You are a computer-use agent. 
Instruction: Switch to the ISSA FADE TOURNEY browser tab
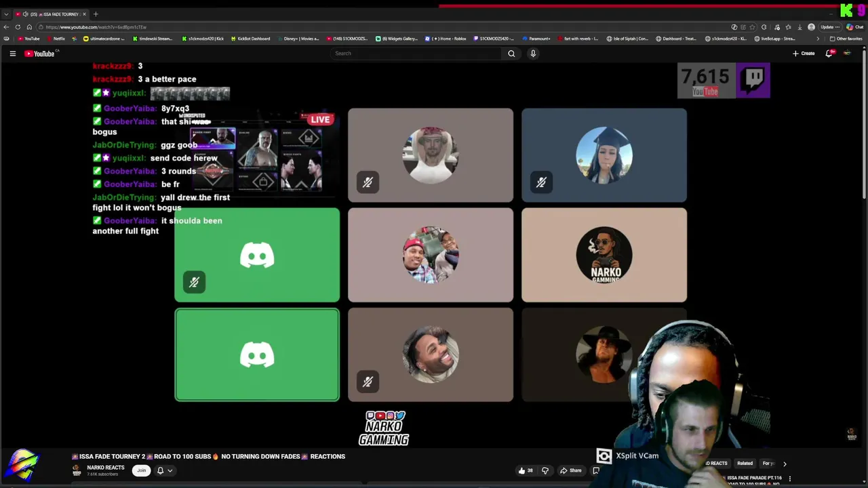point(51,14)
